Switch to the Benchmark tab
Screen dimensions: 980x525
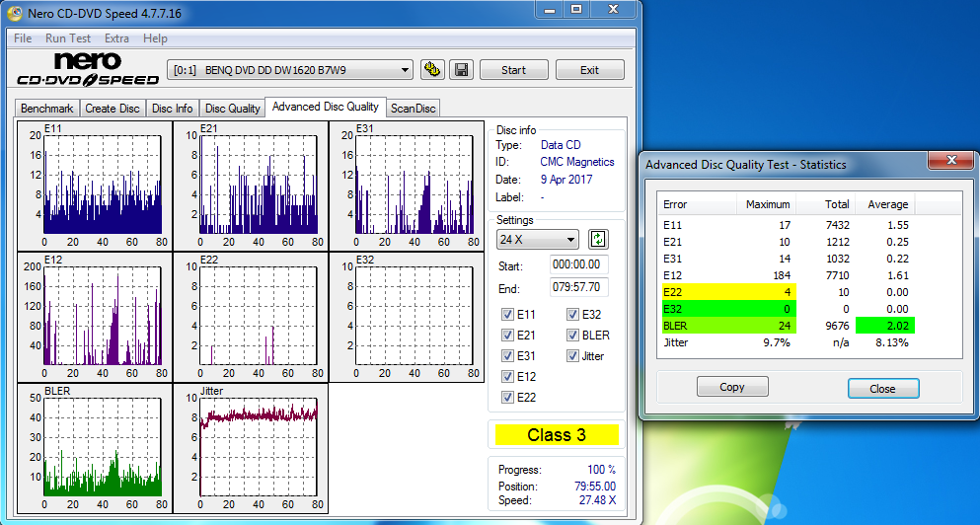(46, 109)
